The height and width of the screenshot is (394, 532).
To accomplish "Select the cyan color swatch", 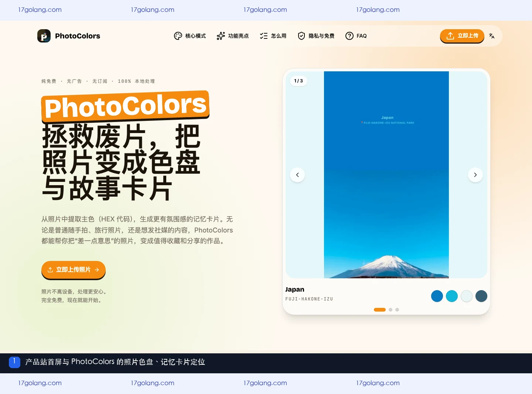I will coord(452,296).
